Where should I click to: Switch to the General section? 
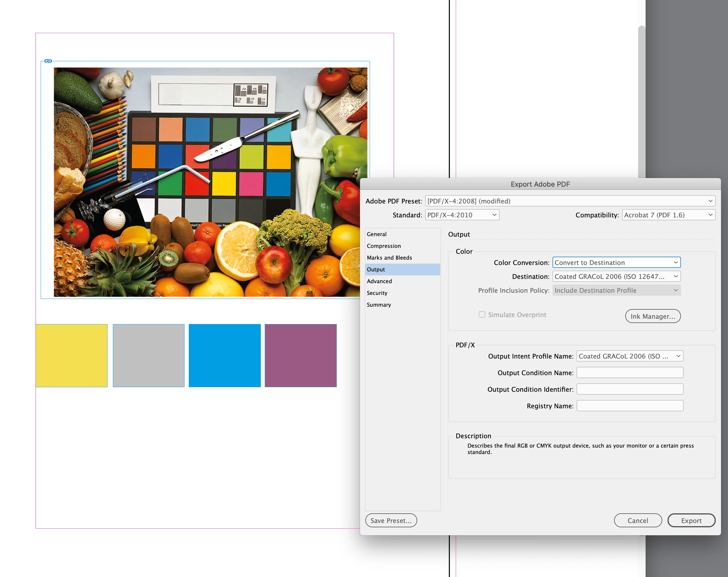click(x=377, y=234)
